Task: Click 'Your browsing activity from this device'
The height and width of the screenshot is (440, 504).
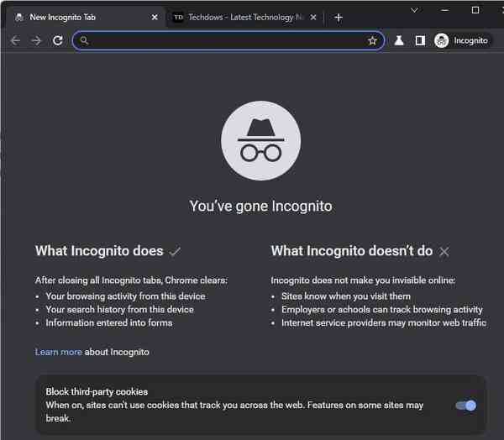Action: pos(125,296)
